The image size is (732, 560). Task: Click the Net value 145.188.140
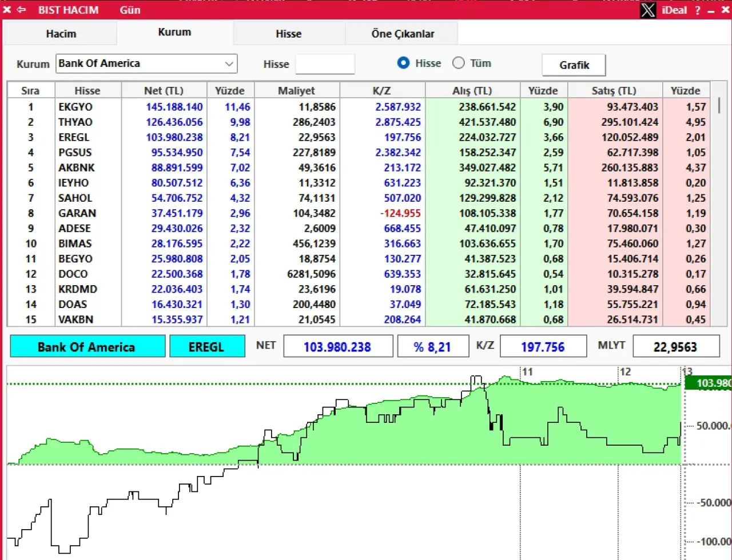174,107
